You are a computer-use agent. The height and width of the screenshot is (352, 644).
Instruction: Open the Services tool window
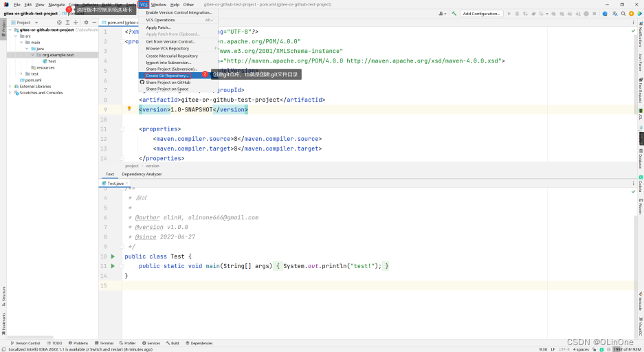pos(151,343)
